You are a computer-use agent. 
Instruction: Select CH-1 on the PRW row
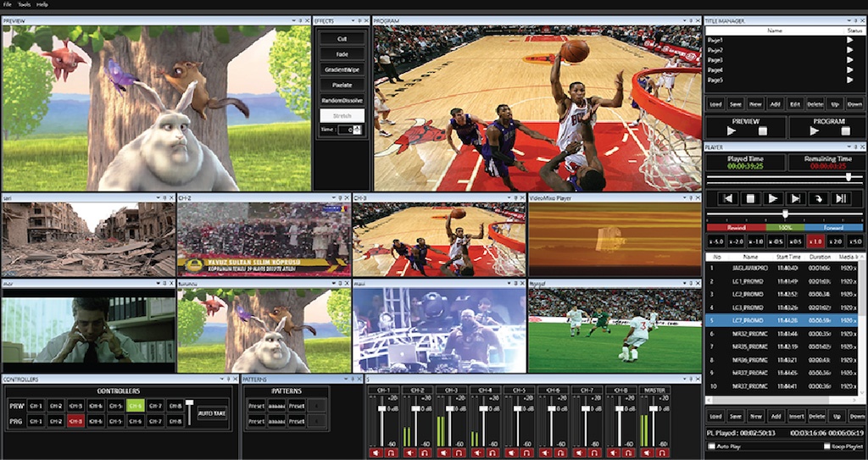pyautogui.click(x=36, y=406)
